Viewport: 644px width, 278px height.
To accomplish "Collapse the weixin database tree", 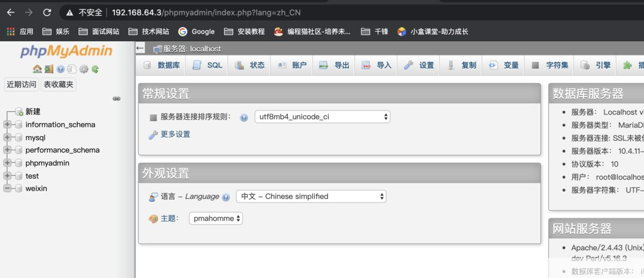I will 7,188.
